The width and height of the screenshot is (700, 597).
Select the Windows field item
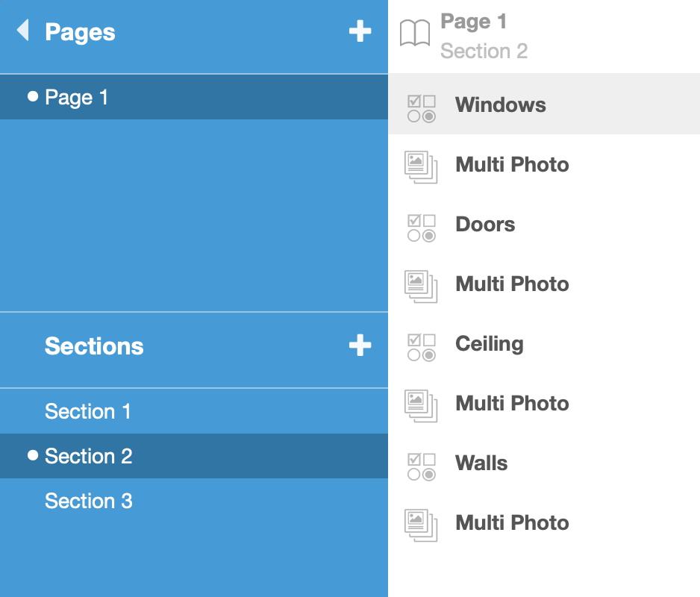pyautogui.click(x=500, y=104)
